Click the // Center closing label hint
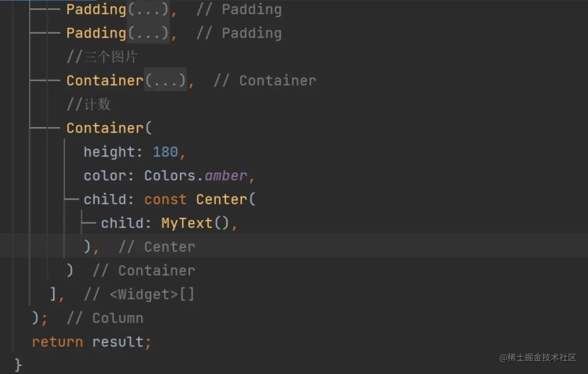 (x=157, y=247)
